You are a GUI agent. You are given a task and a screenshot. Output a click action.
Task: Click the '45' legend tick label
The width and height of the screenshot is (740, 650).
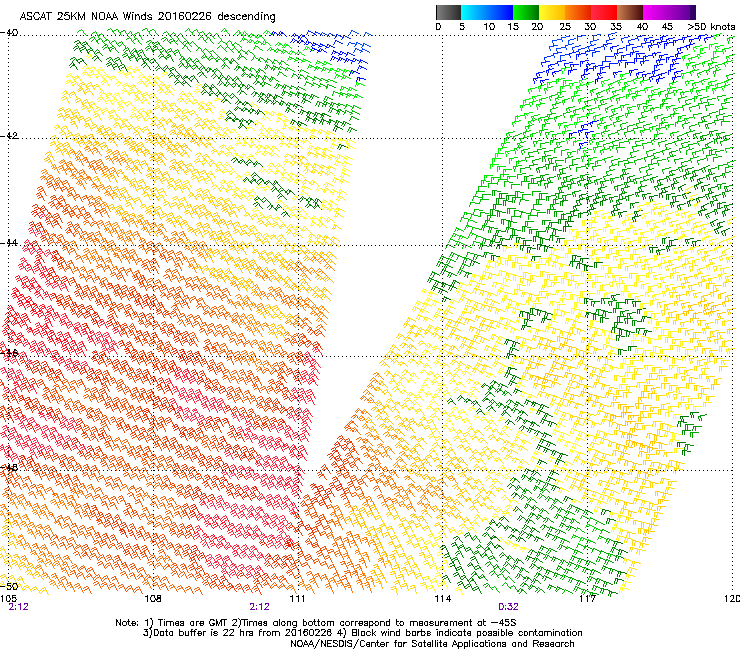[x=667, y=27]
